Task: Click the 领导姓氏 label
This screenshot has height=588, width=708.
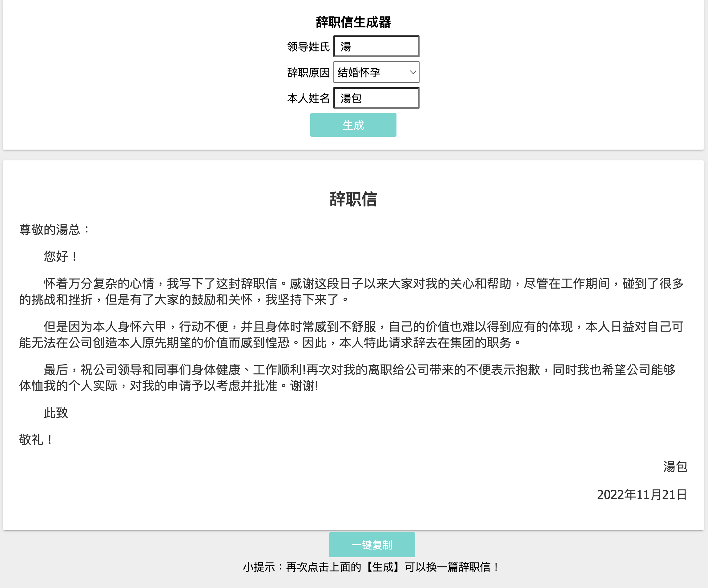Action: pos(308,46)
